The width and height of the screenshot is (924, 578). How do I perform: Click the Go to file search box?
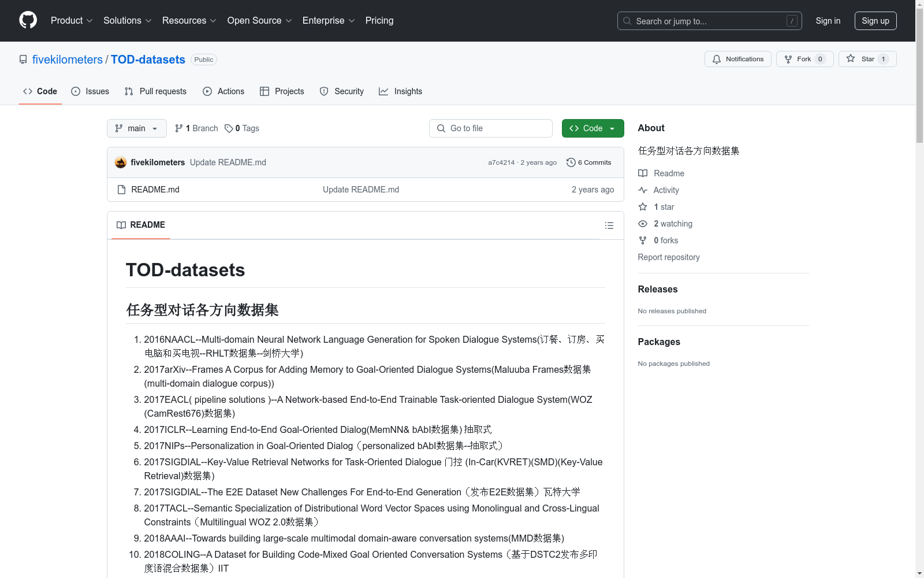491,128
